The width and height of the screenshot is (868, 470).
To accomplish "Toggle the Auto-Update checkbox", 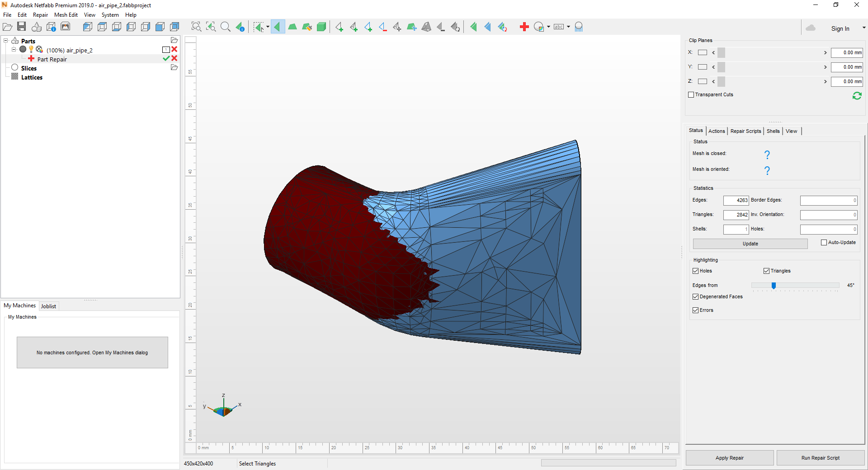I will (824, 243).
